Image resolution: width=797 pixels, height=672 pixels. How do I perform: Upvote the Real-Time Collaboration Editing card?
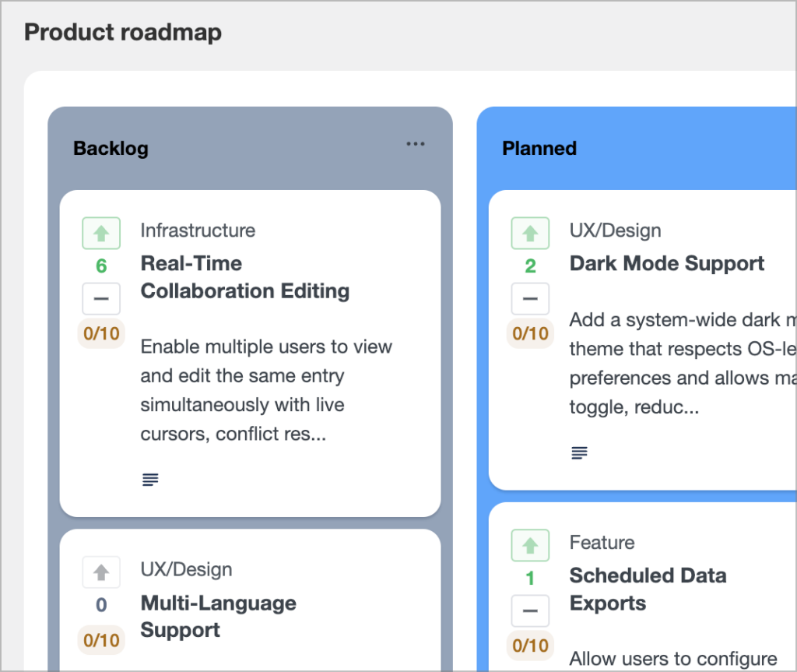[x=101, y=232]
